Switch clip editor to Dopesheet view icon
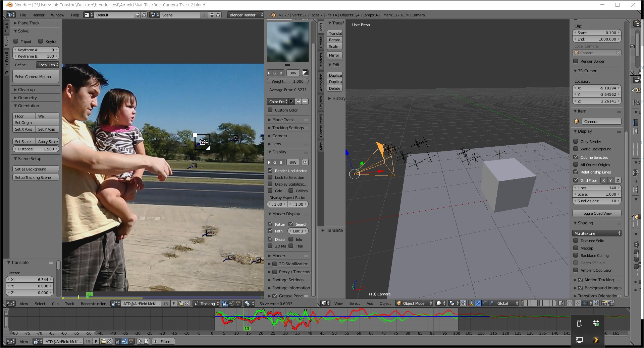The height and width of the screenshot is (348, 644). [x=238, y=303]
